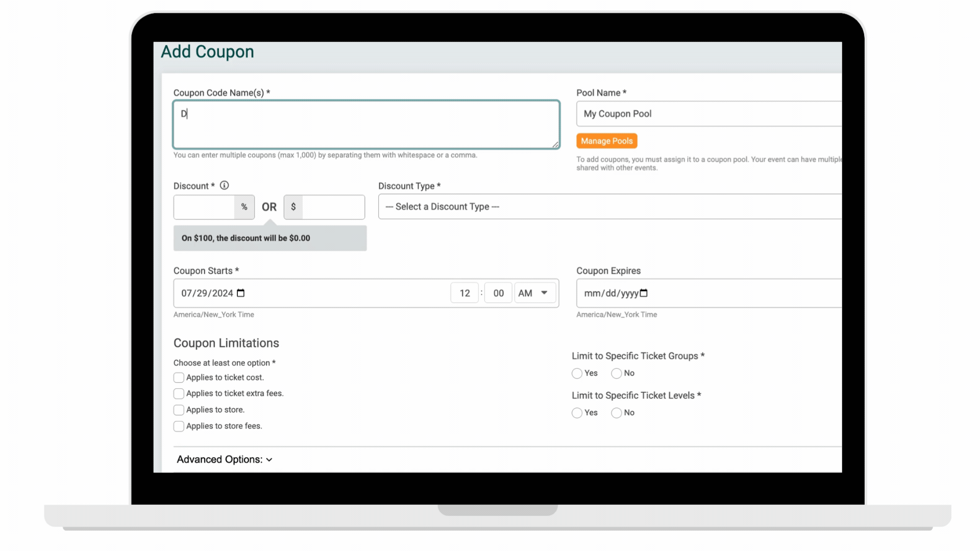
Task: Tick Applies to store fees checkbox
Action: tap(179, 427)
